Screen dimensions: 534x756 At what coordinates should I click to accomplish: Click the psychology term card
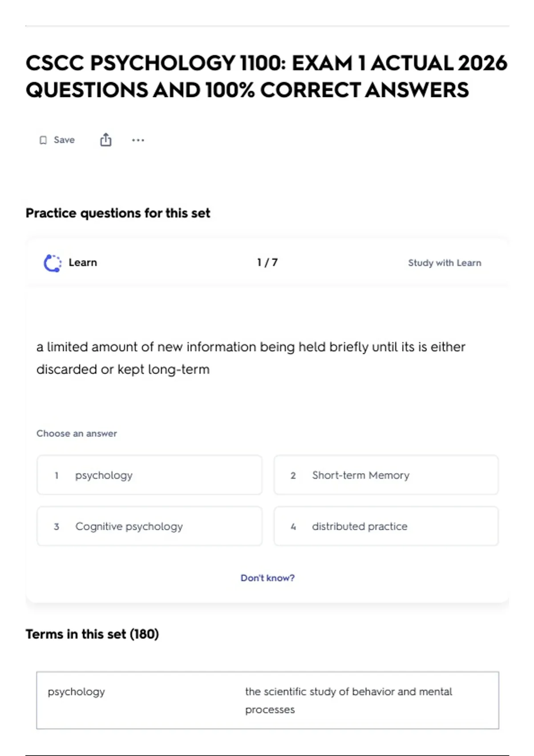(x=267, y=700)
